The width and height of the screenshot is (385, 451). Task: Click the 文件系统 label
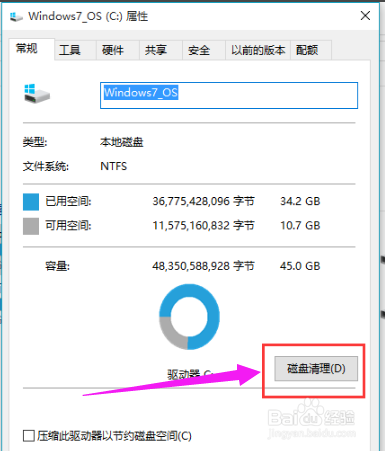(46, 166)
